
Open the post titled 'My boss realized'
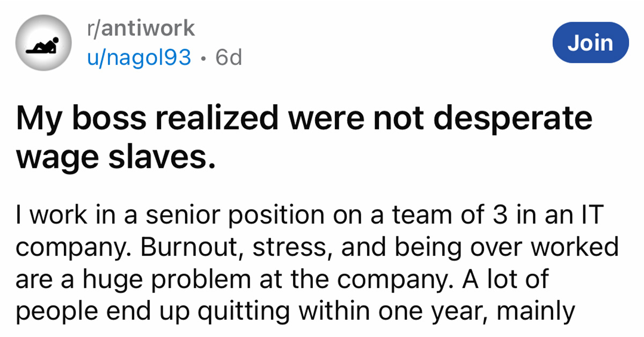[x=304, y=119]
